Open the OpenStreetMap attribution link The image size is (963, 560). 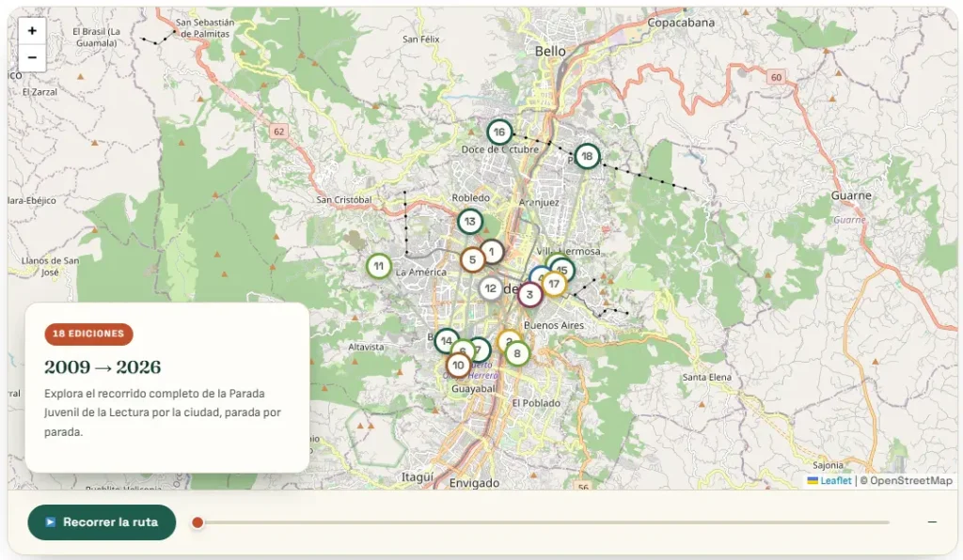[x=910, y=481]
